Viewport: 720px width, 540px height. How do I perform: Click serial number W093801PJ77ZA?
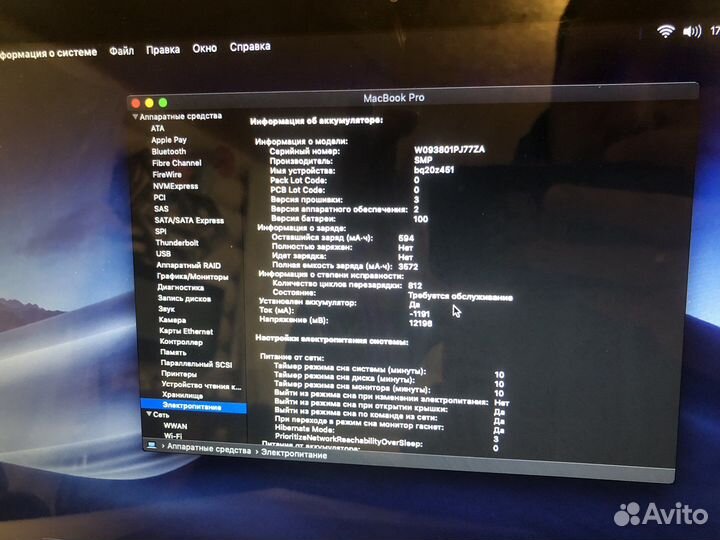(x=449, y=150)
